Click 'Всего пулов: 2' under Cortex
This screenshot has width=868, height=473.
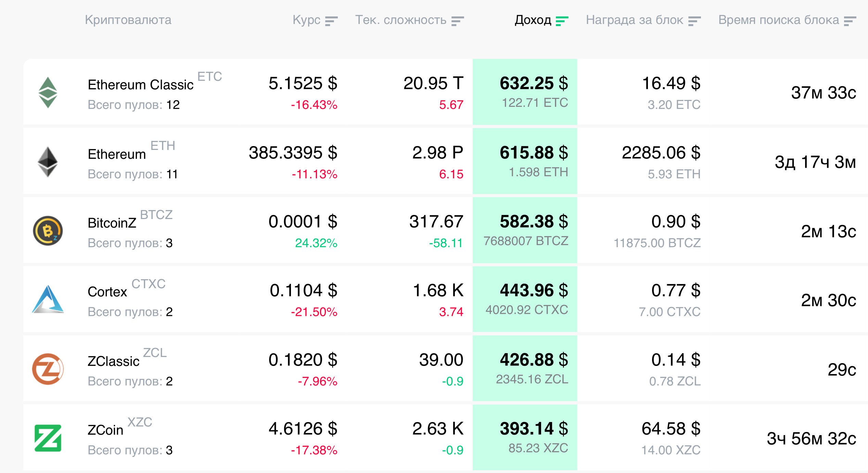click(x=130, y=312)
